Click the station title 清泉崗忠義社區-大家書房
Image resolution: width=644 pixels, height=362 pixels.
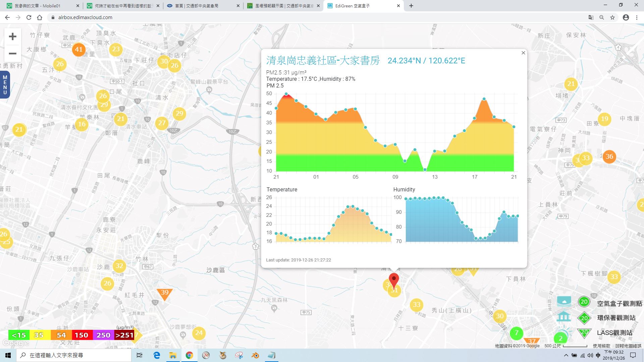323,60
